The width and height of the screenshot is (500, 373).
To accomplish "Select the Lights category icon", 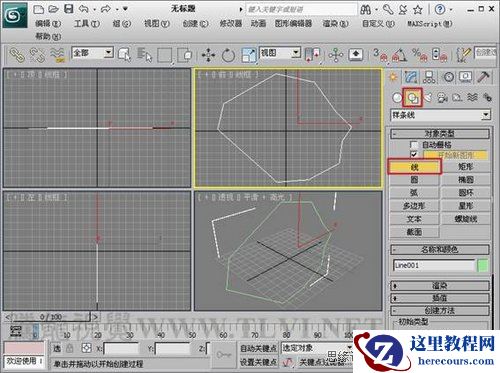I will coord(428,98).
